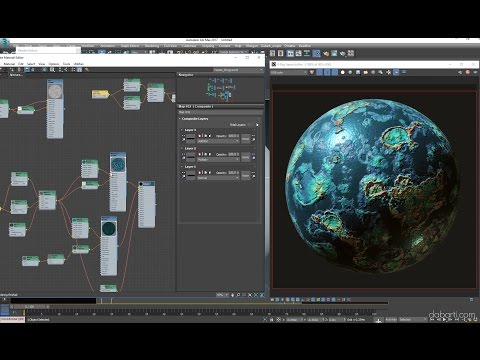Toggle Auto Key button

391,319
